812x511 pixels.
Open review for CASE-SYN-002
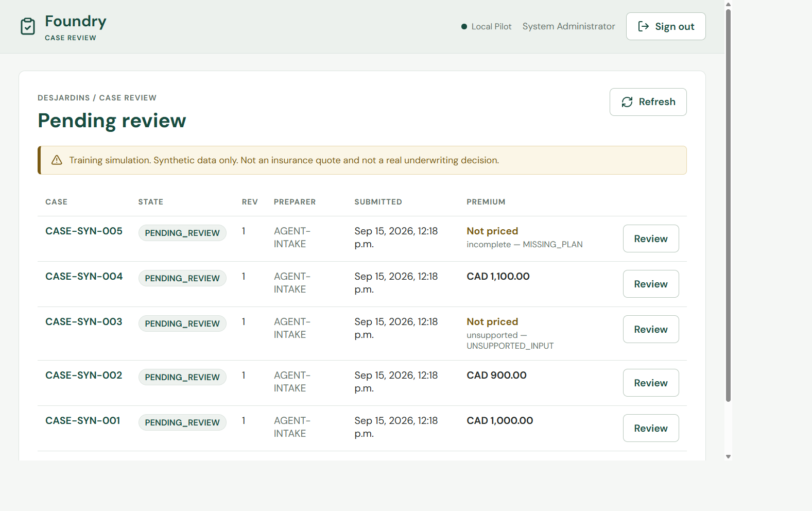coord(650,383)
